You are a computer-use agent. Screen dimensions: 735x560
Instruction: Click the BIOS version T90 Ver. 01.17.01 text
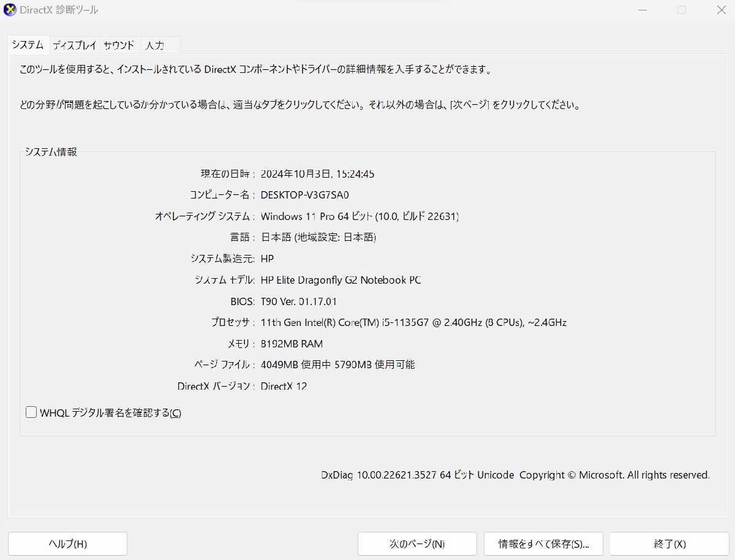coord(300,301)
